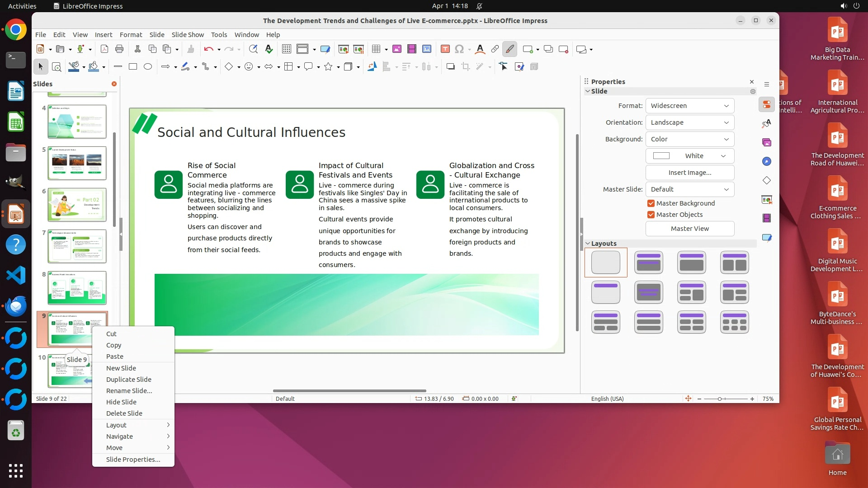Collapse the Layouts section
Image resolution: width=868 pixels, height=488 pixels.
coord(588,243)
